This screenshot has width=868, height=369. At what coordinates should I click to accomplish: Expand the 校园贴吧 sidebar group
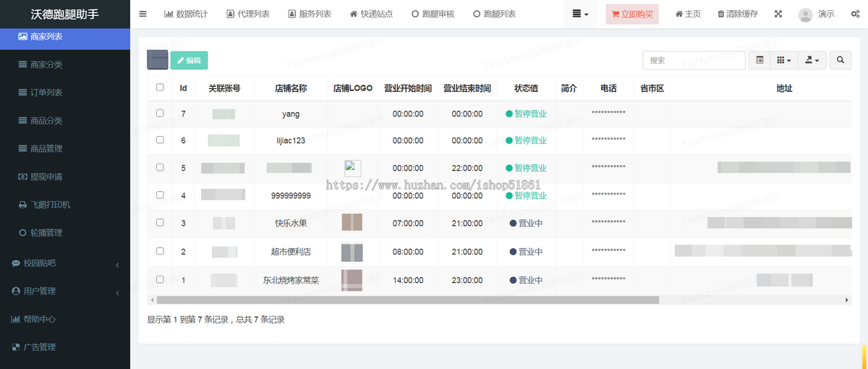(x=65, y=263)
